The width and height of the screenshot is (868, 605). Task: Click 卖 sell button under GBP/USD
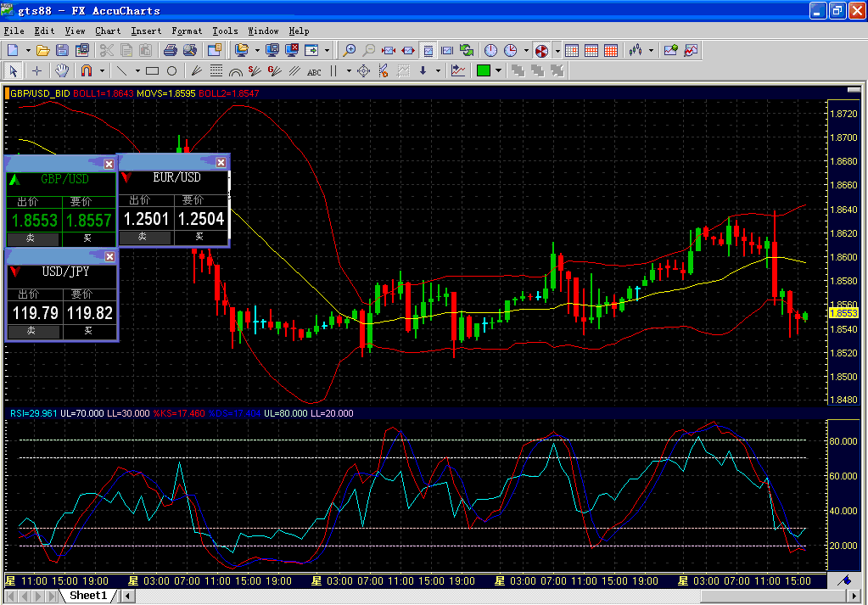[x=32, y=239]
